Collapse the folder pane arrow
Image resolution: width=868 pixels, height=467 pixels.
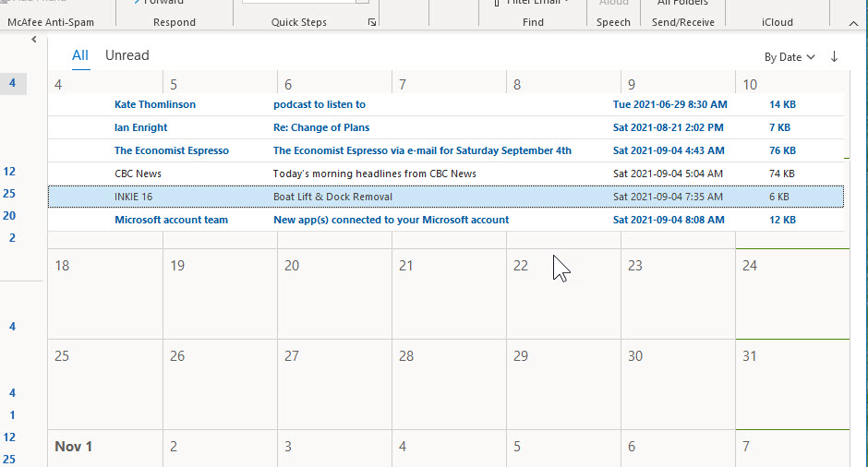pyautogui.click(x=34, y=40)
